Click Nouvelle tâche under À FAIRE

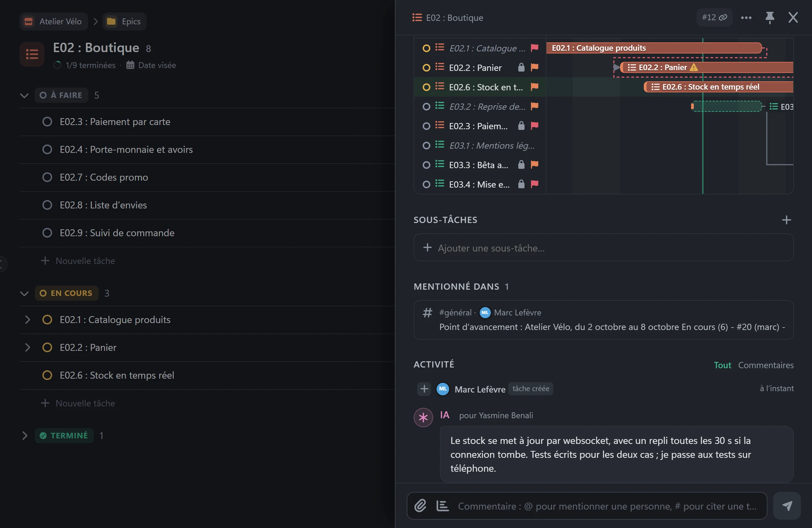78,261
